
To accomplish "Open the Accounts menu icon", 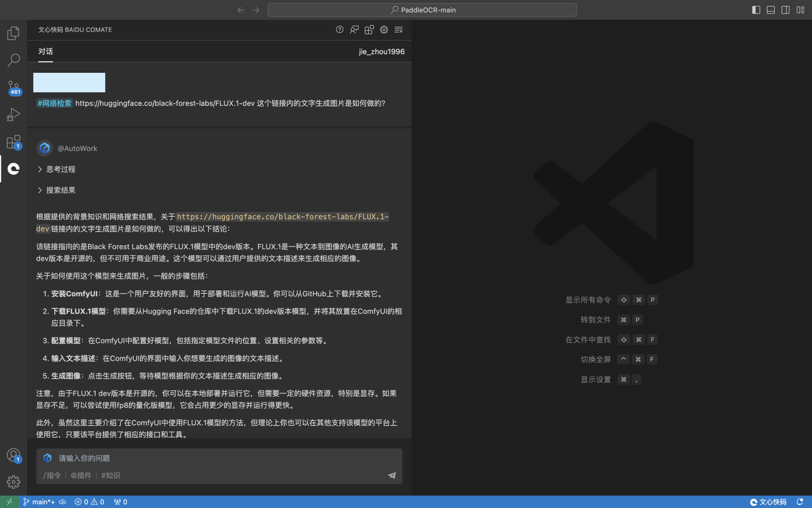I will 14,455.
